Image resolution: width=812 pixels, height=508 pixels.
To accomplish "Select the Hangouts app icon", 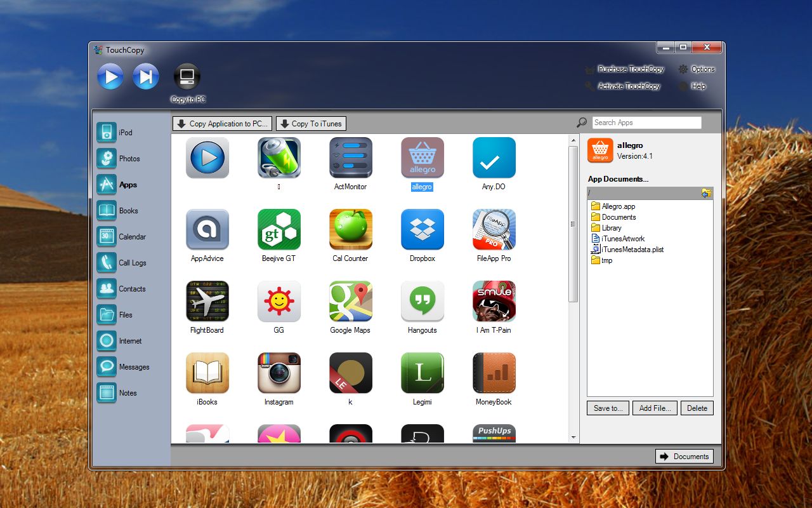I will pos(422,302).
